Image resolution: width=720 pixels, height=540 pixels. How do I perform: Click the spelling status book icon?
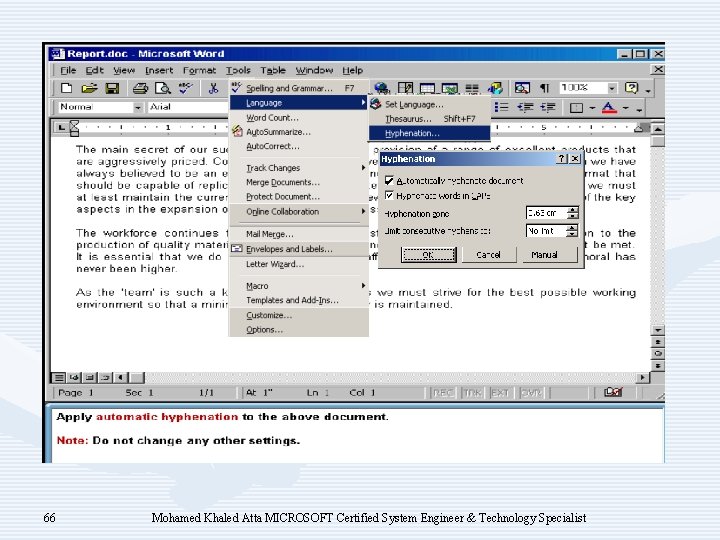(x=613, y=392)
